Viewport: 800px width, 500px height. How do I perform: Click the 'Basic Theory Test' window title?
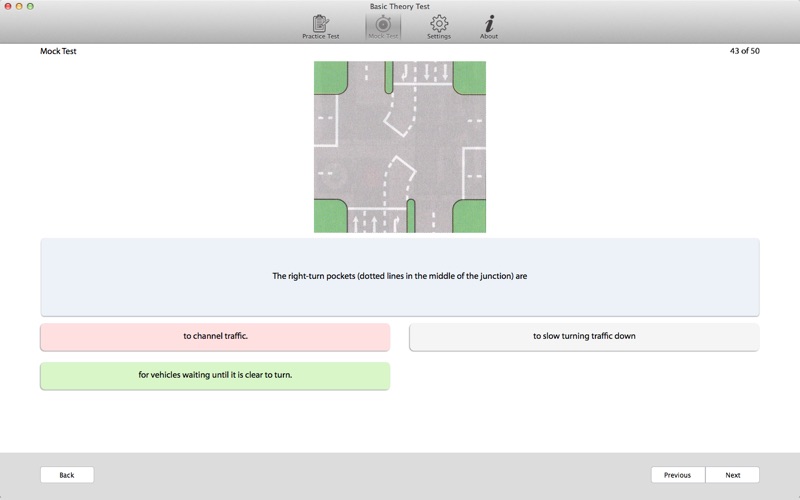tap(399, 6)
